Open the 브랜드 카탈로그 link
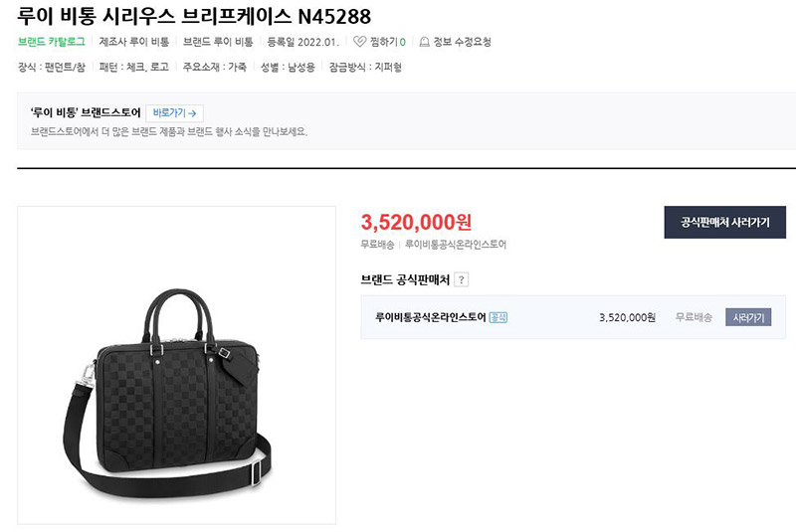Viewport: 796px width, 532px height. (x=52, y=42)
